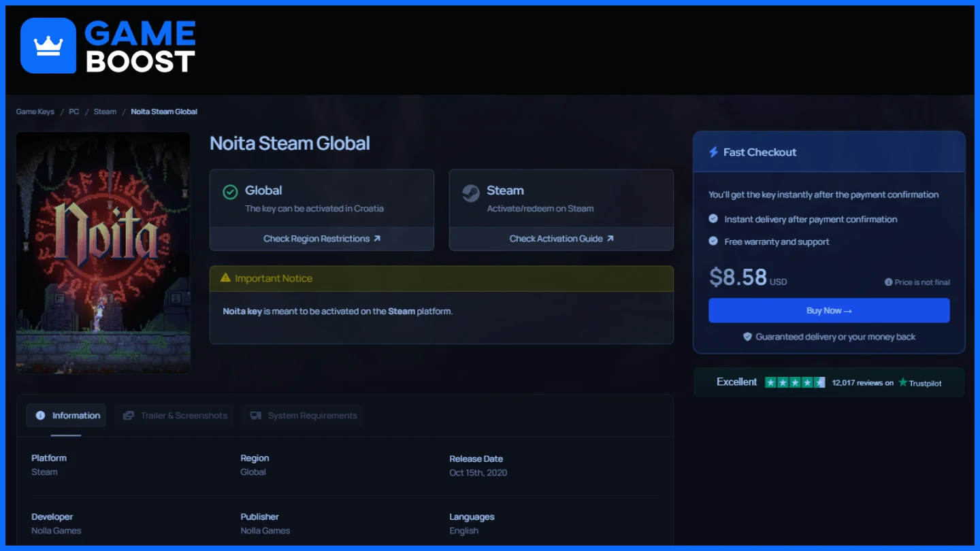Click Developer value 'Nolla Games'

point(56,531)
